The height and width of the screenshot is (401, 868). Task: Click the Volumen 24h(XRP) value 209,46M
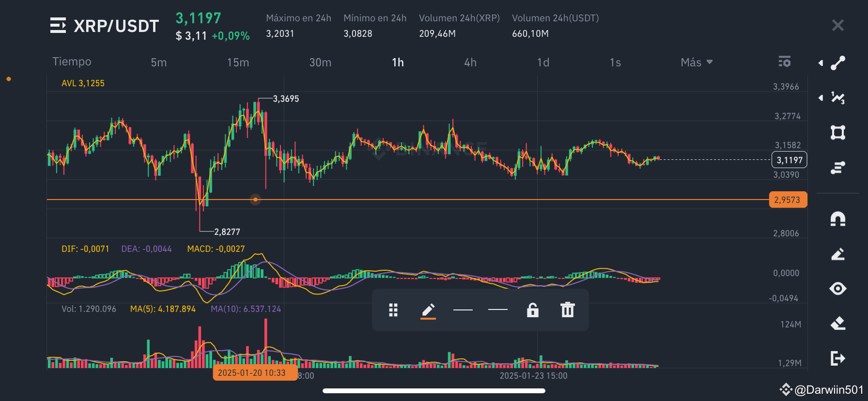click(437, 33)
